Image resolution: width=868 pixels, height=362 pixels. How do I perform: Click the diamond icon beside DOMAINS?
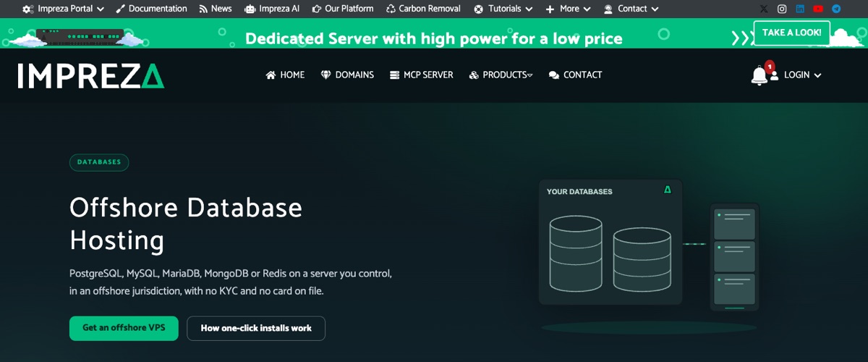[325, 75]
